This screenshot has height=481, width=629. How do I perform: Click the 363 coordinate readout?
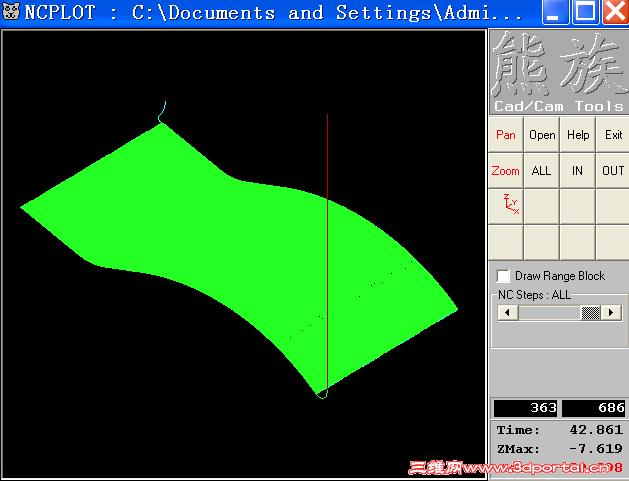coord(526,408)
